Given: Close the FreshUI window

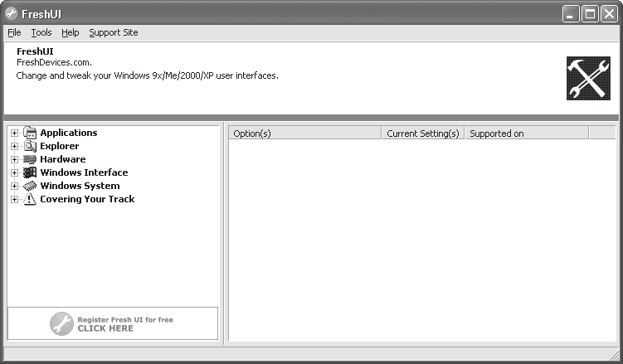Looking at the screenshot, I should (609, 14).
